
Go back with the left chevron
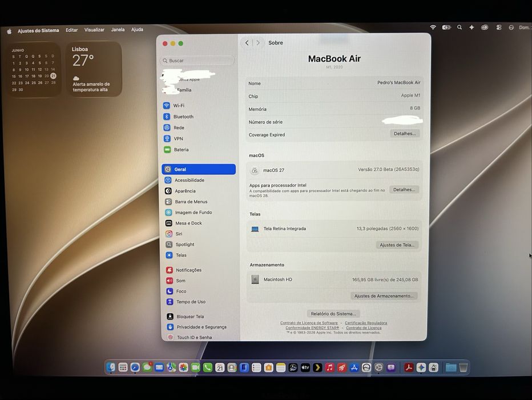coord(247,43)
